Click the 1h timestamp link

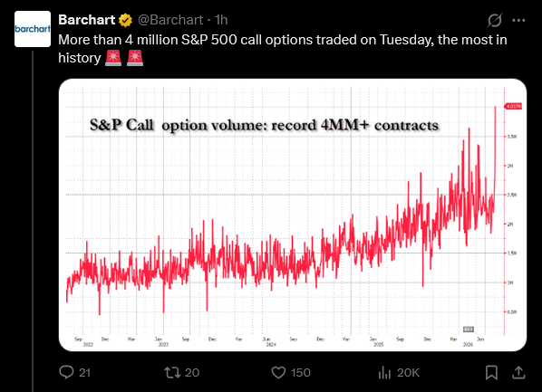221,20
